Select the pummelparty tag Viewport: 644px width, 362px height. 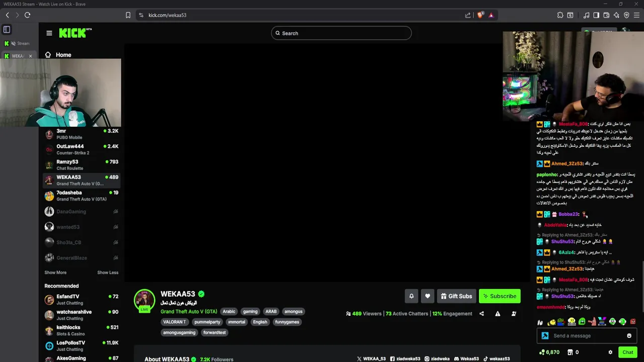click(x=207, y=322)
